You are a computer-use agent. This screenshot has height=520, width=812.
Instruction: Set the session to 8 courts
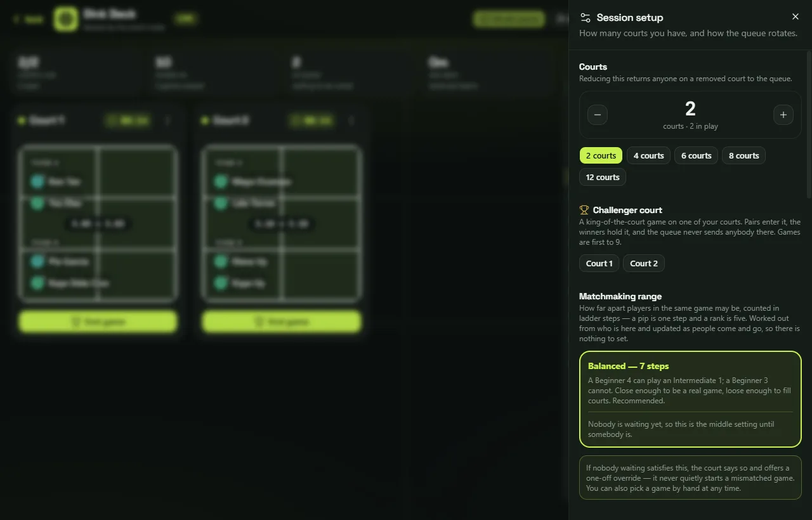click(x=743, y=155)
